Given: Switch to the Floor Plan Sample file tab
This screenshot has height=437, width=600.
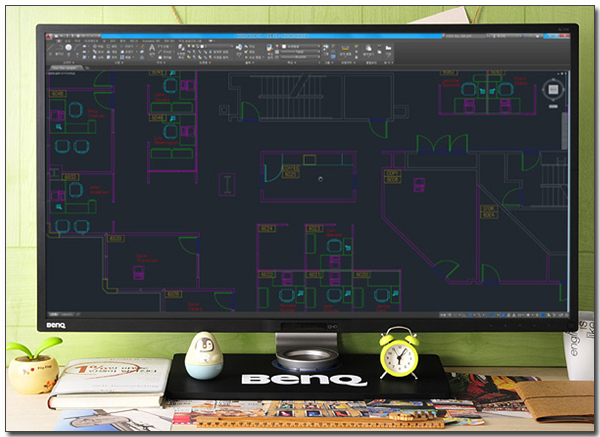Looking at the screenshot, I should click(x=65, y=67).
